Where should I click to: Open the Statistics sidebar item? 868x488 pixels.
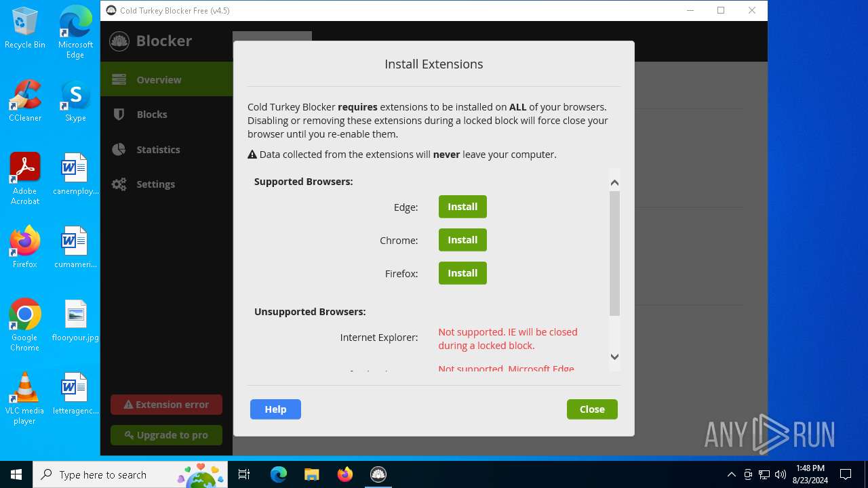[x=167, y=150]
